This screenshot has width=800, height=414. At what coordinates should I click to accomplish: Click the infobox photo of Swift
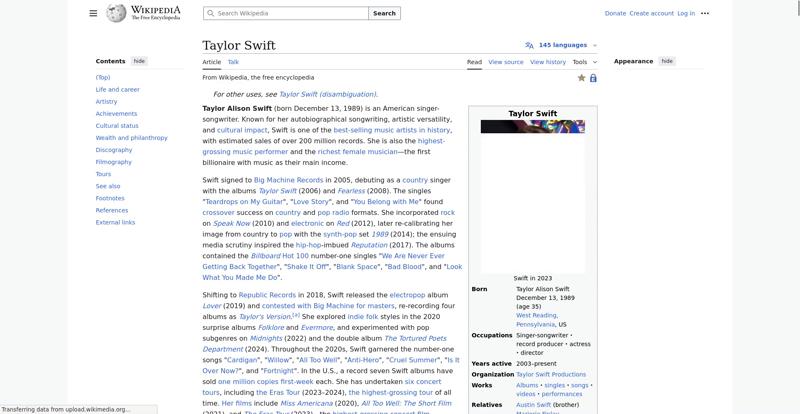pos(533,197)
